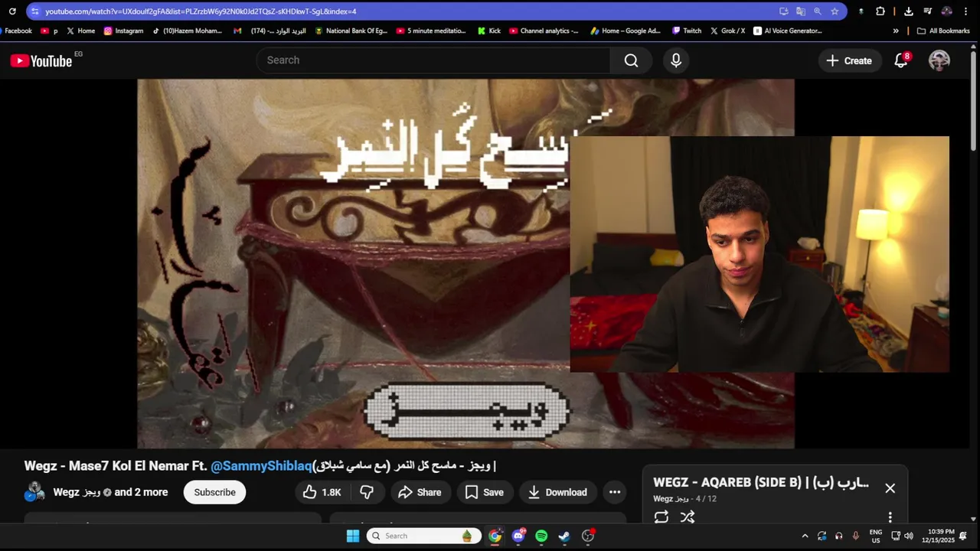Image resolution: width=980 pixels, height=551 pixels.
Task: Open the Grok / X bookmark
Action: coord(727,31)
